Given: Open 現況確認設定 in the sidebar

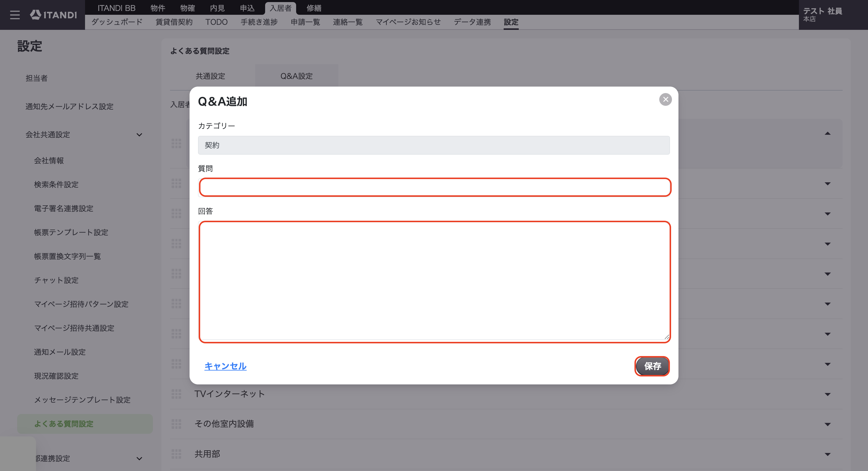Looking at the screenshot, I should coord(56,376).
